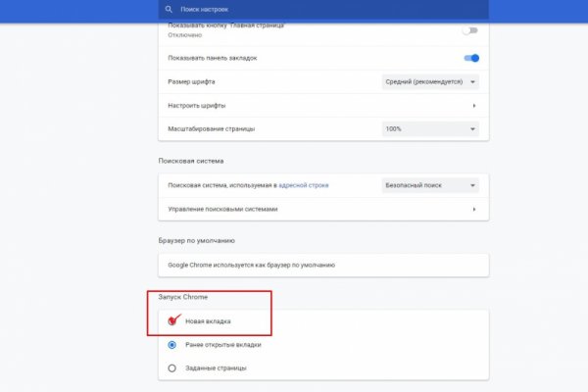
Task: Open the "Размер шрифта" dropdown
Action: (x=429, y=81)
